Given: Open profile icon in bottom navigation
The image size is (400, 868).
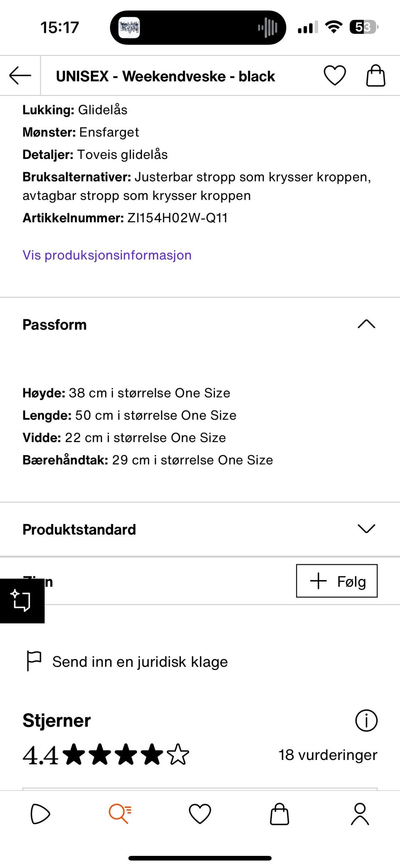Looking at the screenshot, I should tap(360, 814).
